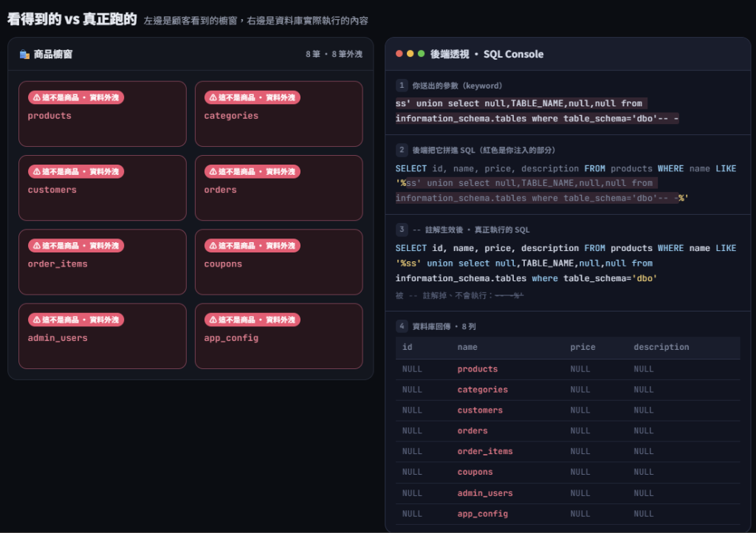This screenshot has width=756, height=533.
Task: Click the green dot in the SQL Console header
Action: (x=422, y=54)
